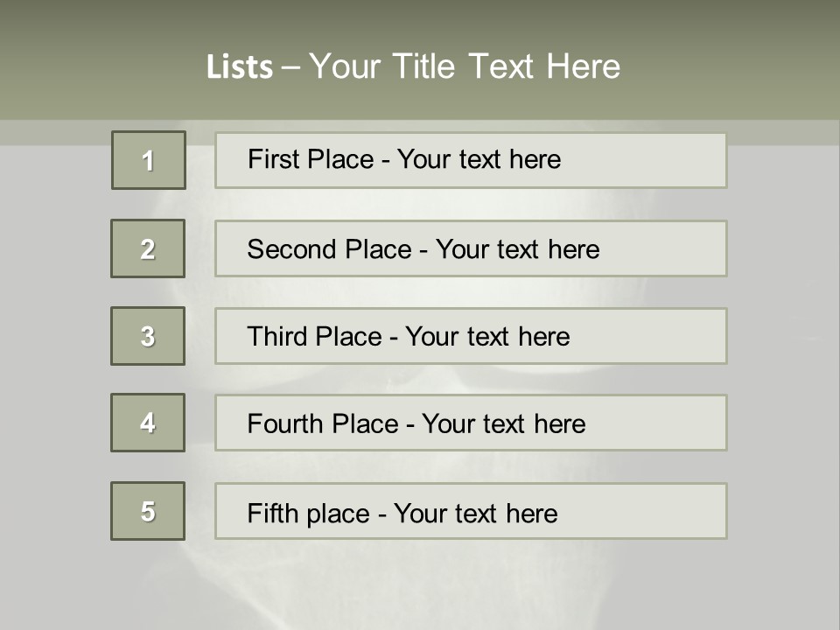Click the word "Fourth" in item four
The image size is (840, 630).
[286, 424]
